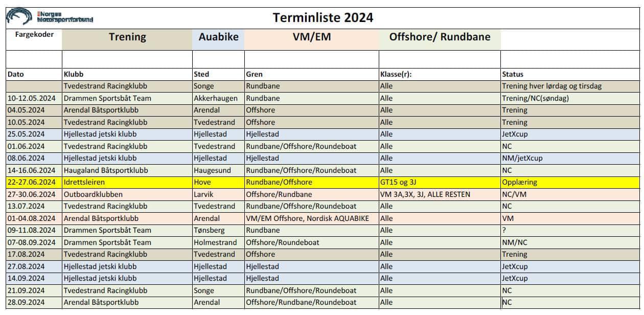Select date cell 27.08.2024
The image size is (644, 315).
(x=34, y=266)
